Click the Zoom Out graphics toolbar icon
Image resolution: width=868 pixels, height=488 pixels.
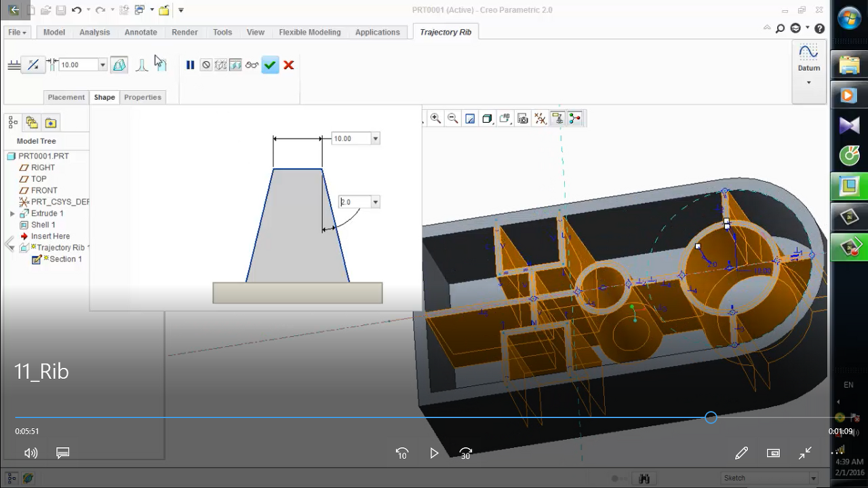pos(452,119)
